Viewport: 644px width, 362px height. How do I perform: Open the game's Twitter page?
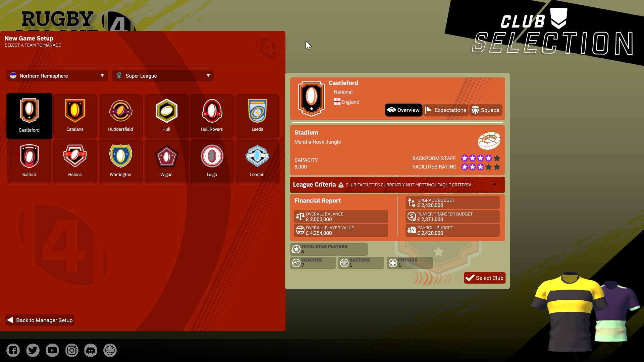33,350
